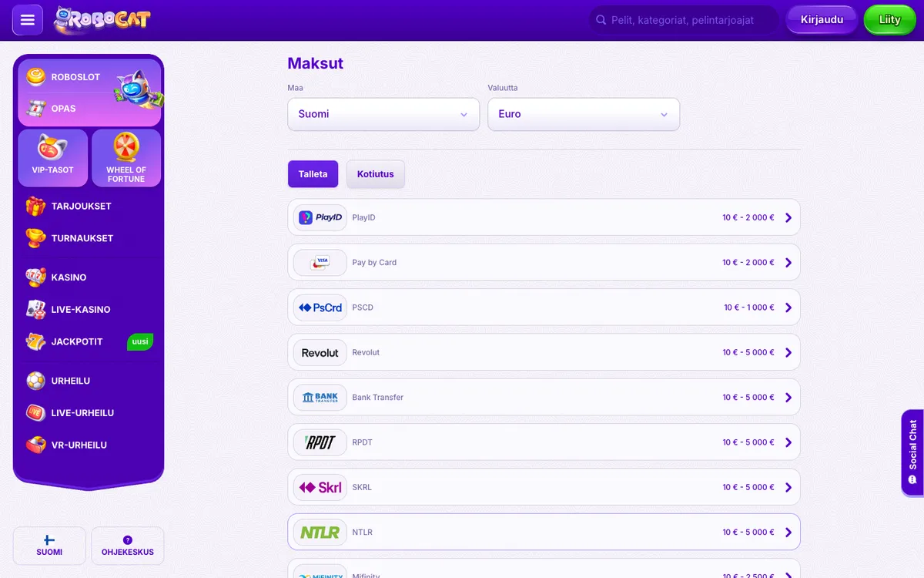924x578 pixels.
Task: Open Tarjoukset menu item
Action: click(82, 207)
